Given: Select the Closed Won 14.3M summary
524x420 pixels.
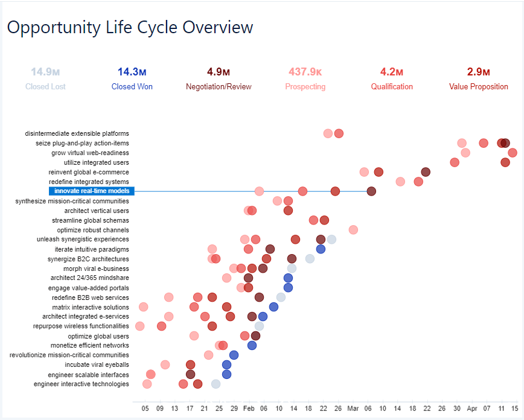Looking at the screenshot, I should (x=132, y=78).
